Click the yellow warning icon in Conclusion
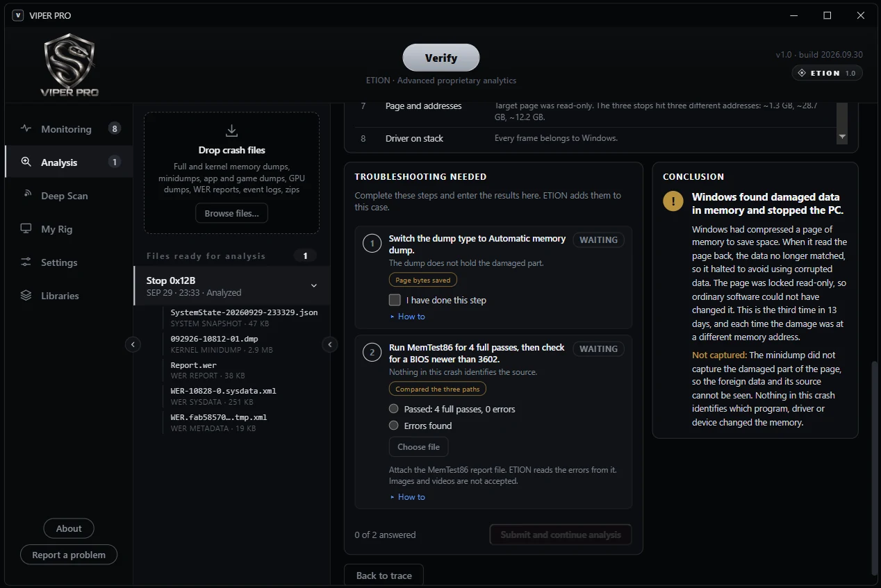The height and width of the screenshot is (588, 881). 673,201
